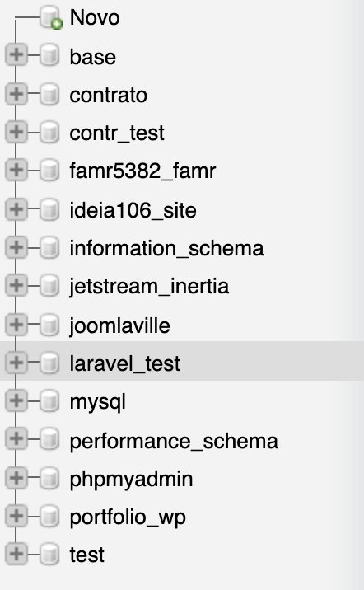The height and width of the screenshot is (590, 364).
Task: Expand the jetstream_inertia node
Action: pos(16,286)
